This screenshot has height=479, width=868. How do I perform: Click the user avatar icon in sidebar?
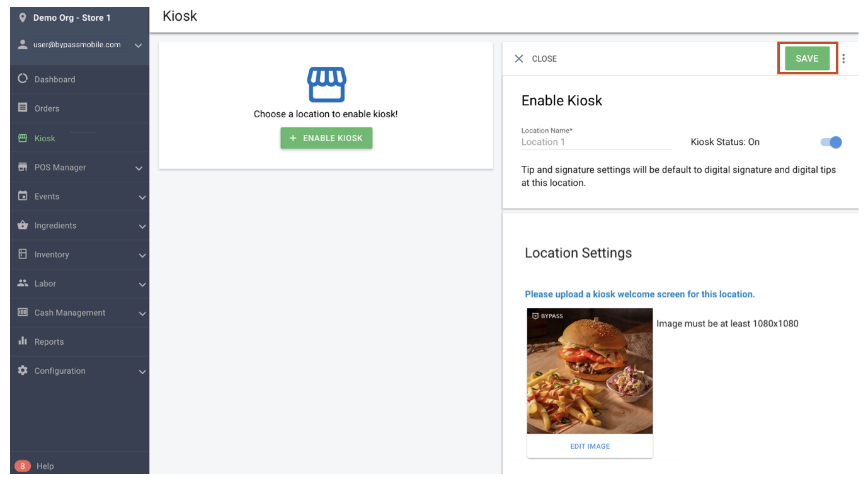click(23, 45)
